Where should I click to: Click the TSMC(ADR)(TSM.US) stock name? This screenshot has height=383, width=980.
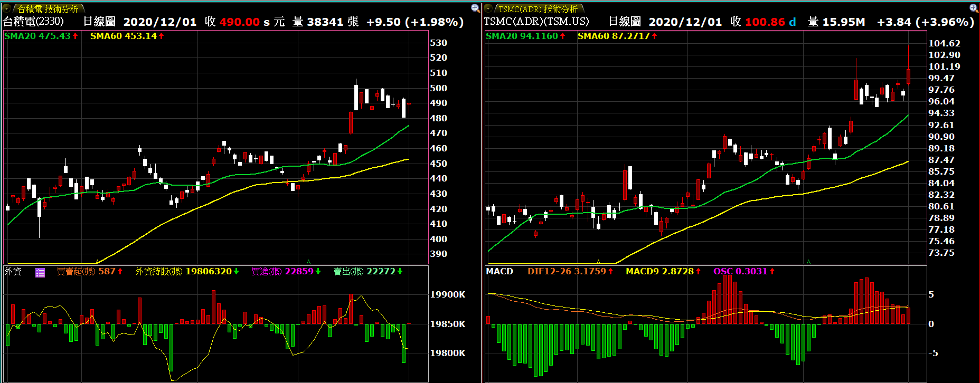[536, 22]
